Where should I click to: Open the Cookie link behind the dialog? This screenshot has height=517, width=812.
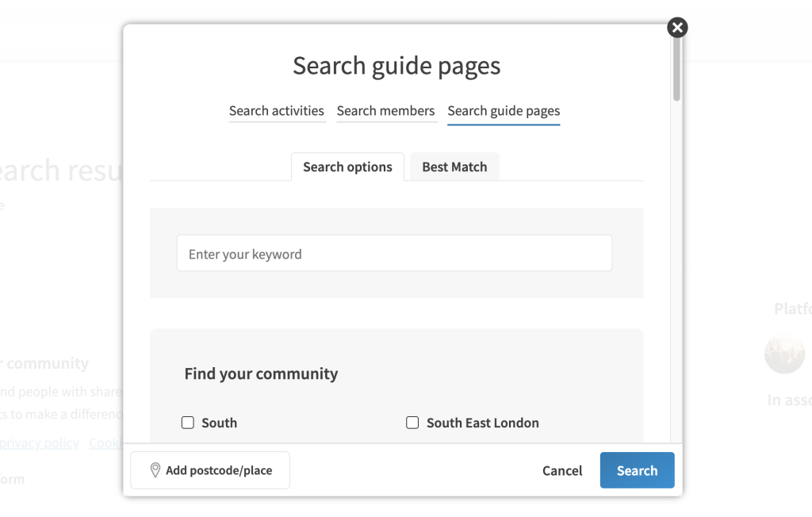tap(105, 442)
